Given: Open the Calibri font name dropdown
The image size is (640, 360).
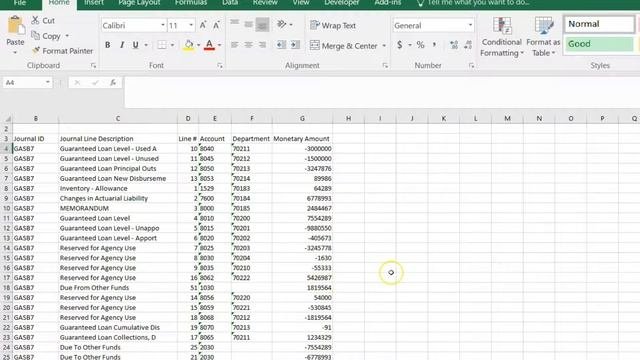Looking at the screenshot, I should tap(163, 25).
